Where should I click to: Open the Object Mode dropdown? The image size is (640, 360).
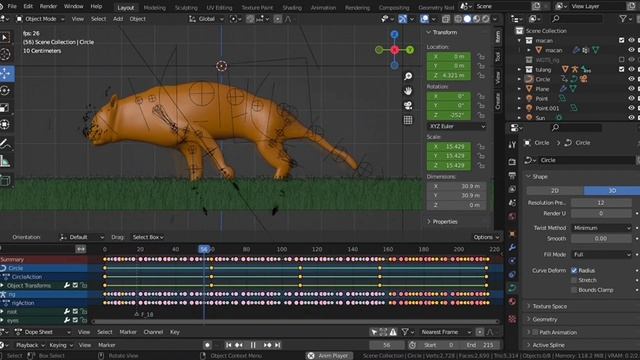point(40,19)
